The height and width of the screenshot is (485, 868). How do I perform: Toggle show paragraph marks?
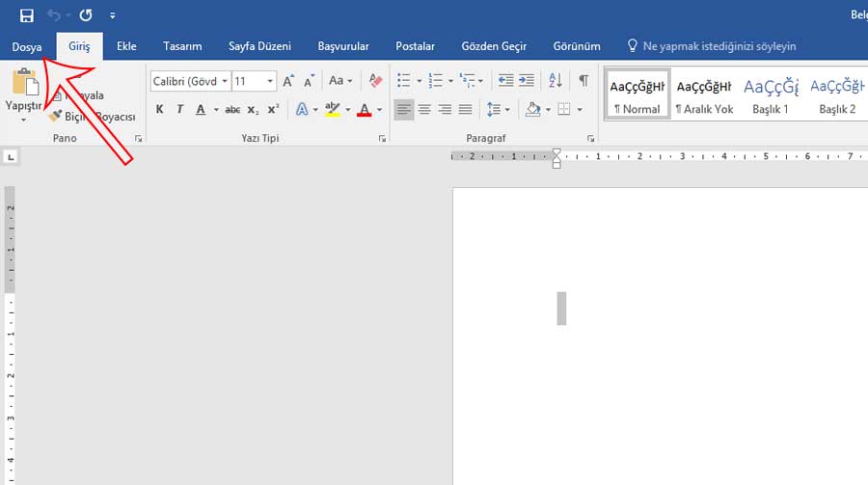click(583, 81)
